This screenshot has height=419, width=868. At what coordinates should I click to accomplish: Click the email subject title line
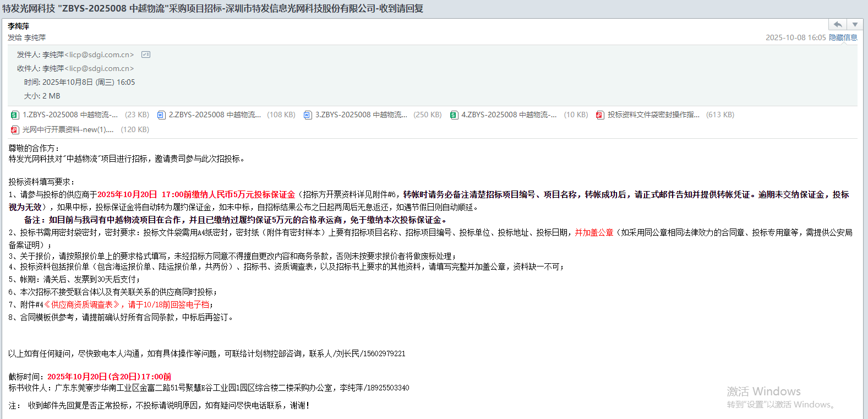[212, 9]
